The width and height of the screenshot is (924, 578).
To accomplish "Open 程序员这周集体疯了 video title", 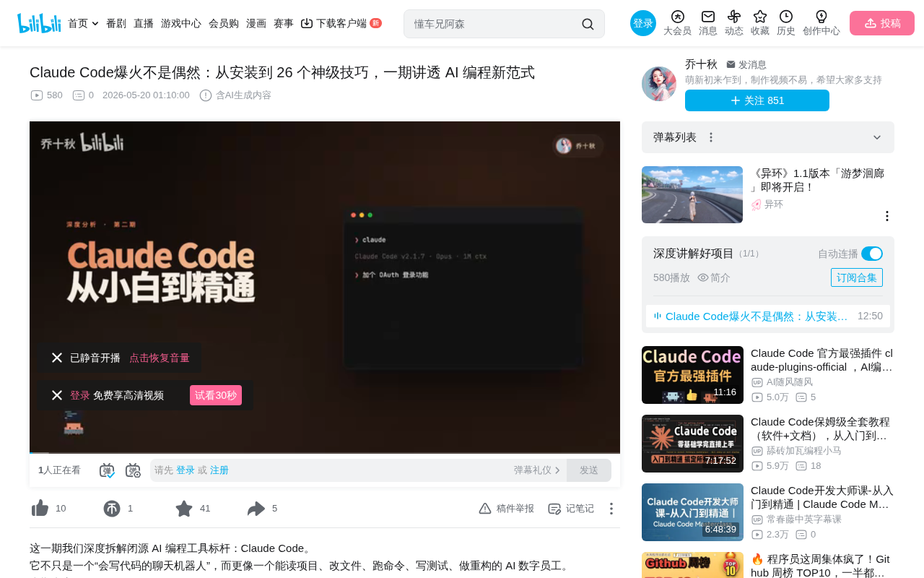I will click(x=822, y=566).
